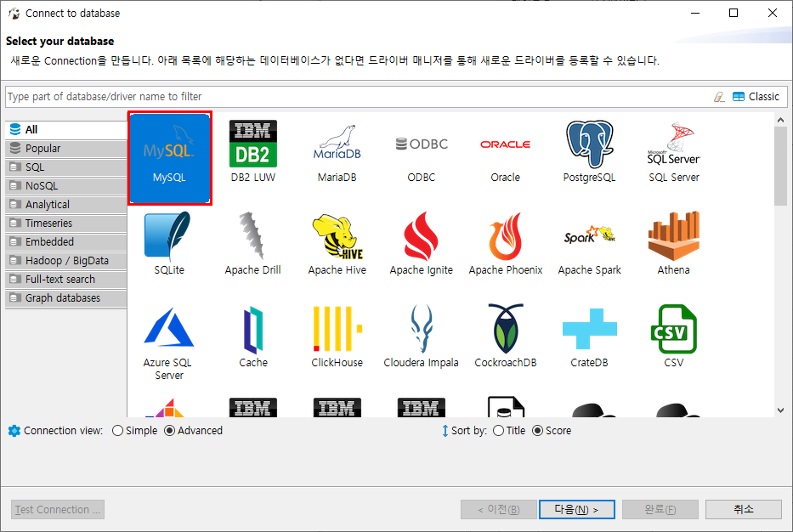The height and width of the screenshot is (532, 793).
Task: Select the MySQL database icon
Action: pos(169,158)
